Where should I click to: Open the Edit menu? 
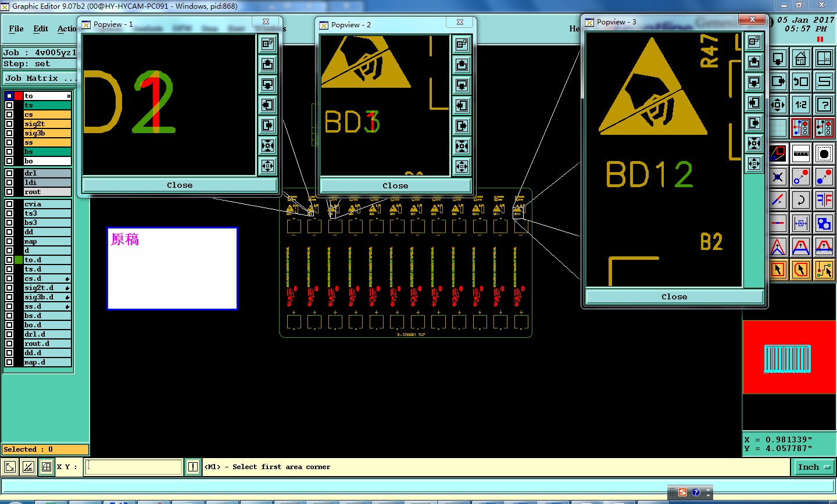(x=41, y=28)
